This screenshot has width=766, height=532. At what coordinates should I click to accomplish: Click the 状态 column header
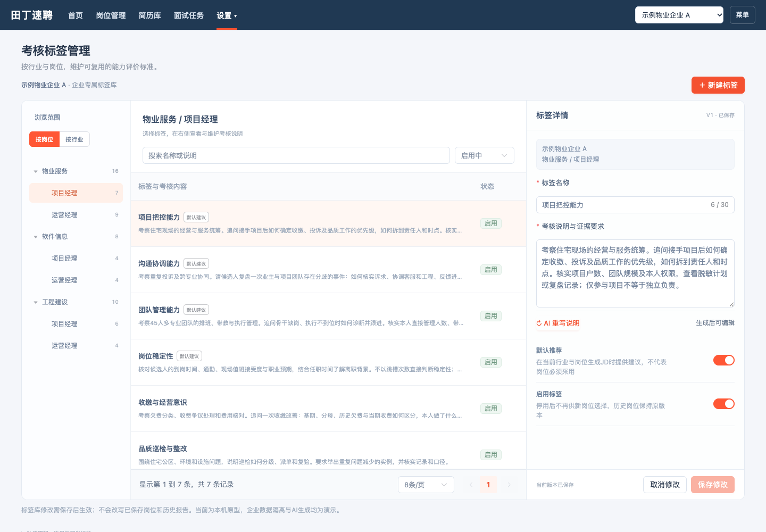pyautogui.click(x=487, y=186)
